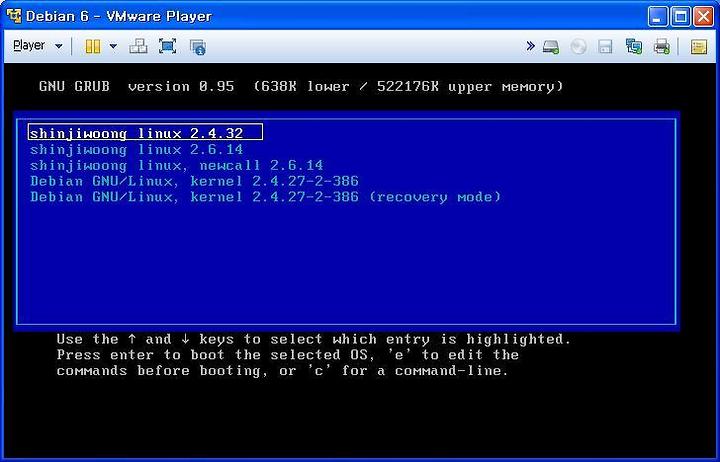Click the 'Press enter to boot' instruction line
Viewport: 720px width, 462px height.
pyautogui.click(x=288, y=355)
